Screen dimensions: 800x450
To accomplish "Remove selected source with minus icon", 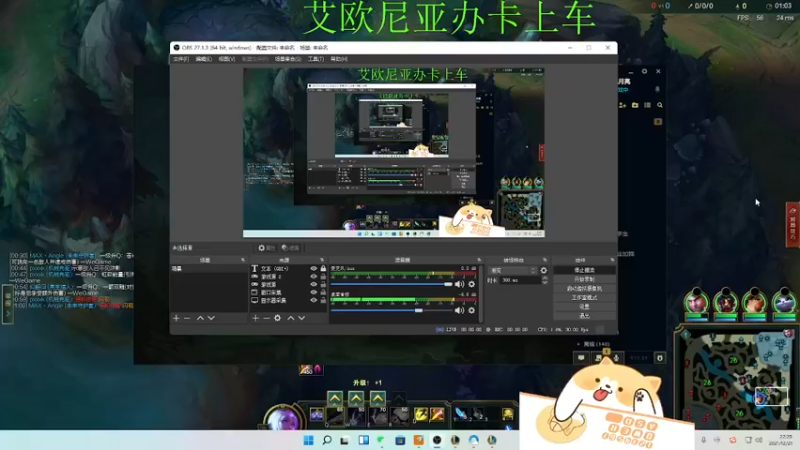I will [x=266, y=318].
